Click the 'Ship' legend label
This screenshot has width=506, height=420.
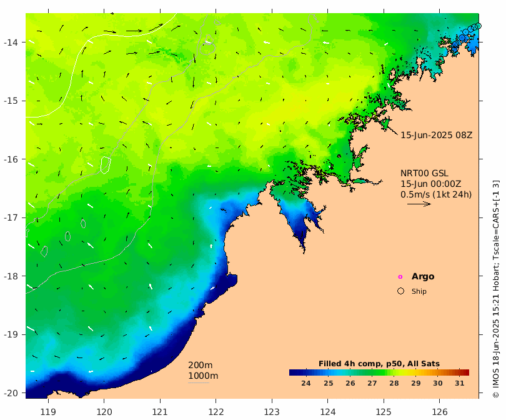(419, 291)
